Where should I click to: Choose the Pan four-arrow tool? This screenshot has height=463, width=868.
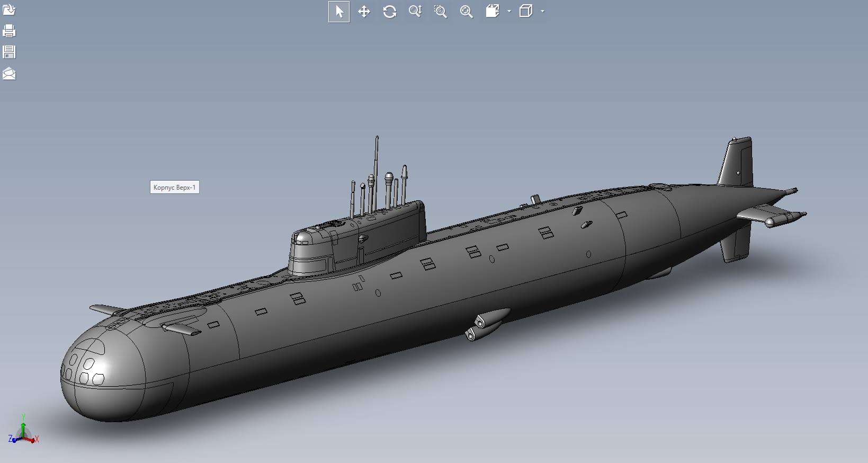tap(364, 12)
